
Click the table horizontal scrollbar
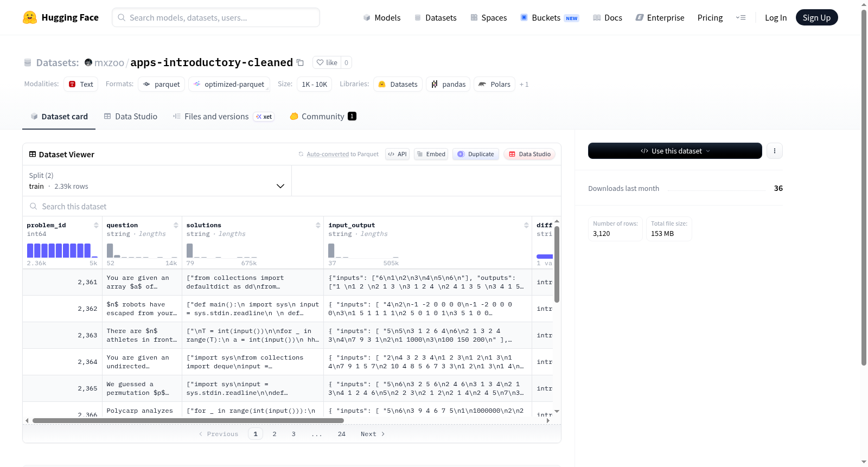(x=188, y=420)
